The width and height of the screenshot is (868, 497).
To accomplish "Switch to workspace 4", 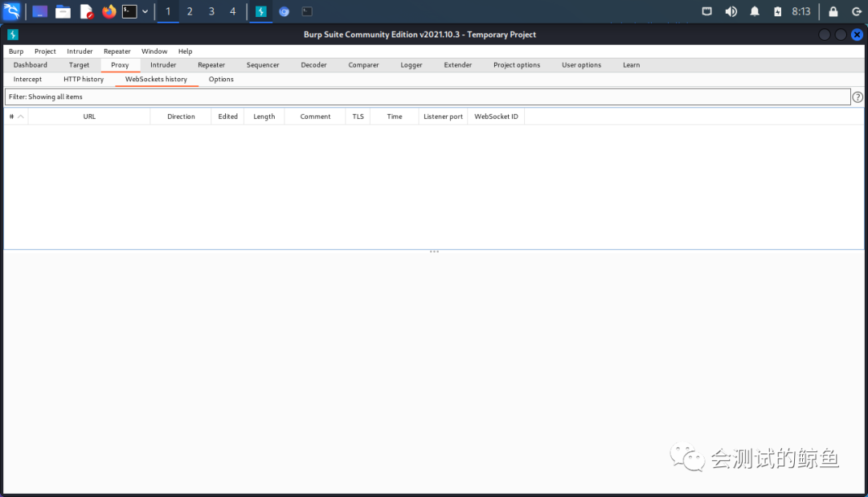I will [233, 11].
